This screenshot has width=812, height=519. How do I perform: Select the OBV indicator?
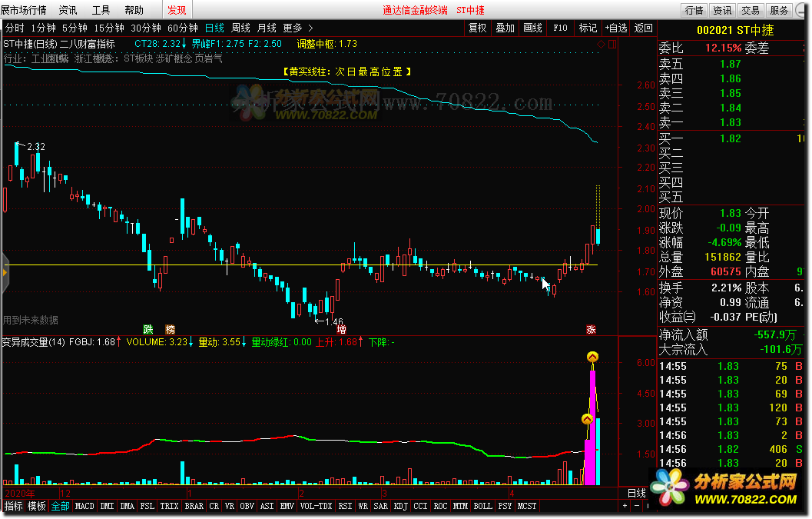point(247,506)
